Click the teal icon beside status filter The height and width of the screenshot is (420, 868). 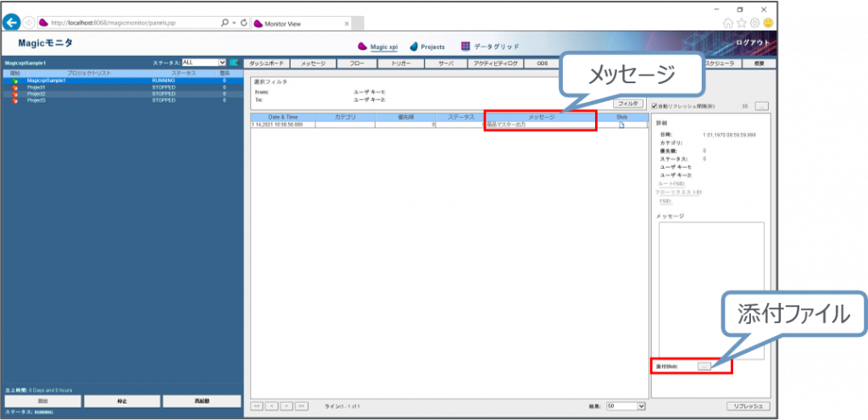(x=233, y=63)
